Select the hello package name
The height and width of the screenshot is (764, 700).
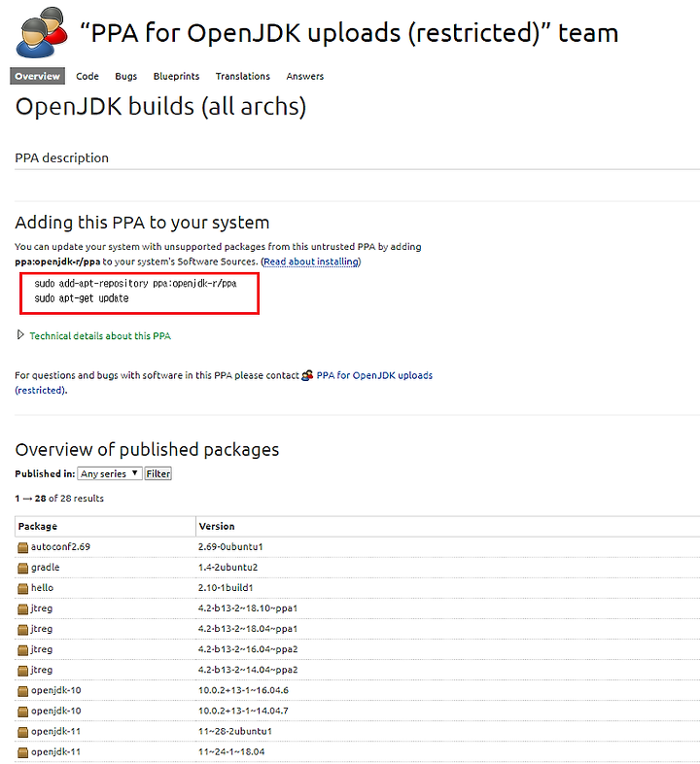pyautogui.click(x=43, y=588)
